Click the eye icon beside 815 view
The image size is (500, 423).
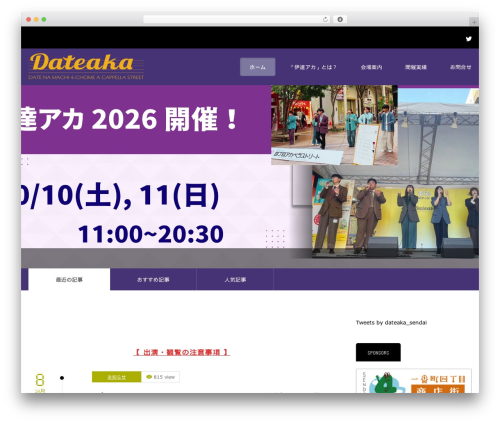(149, 377)
